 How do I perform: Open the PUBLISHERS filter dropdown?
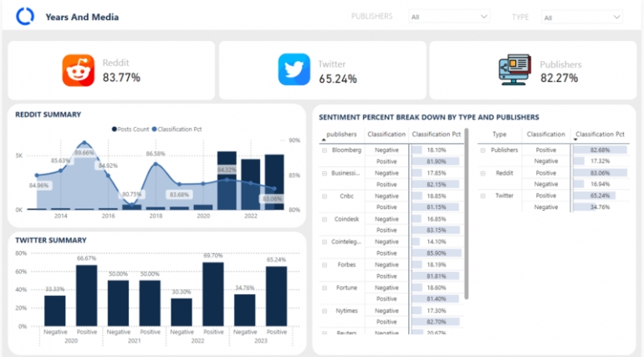tap(449, 17)
